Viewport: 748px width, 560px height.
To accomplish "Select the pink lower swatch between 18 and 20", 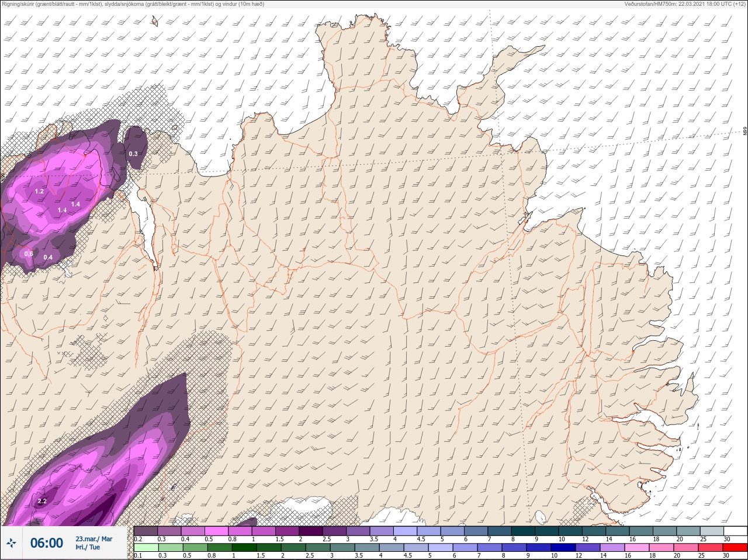I will 662,547.
